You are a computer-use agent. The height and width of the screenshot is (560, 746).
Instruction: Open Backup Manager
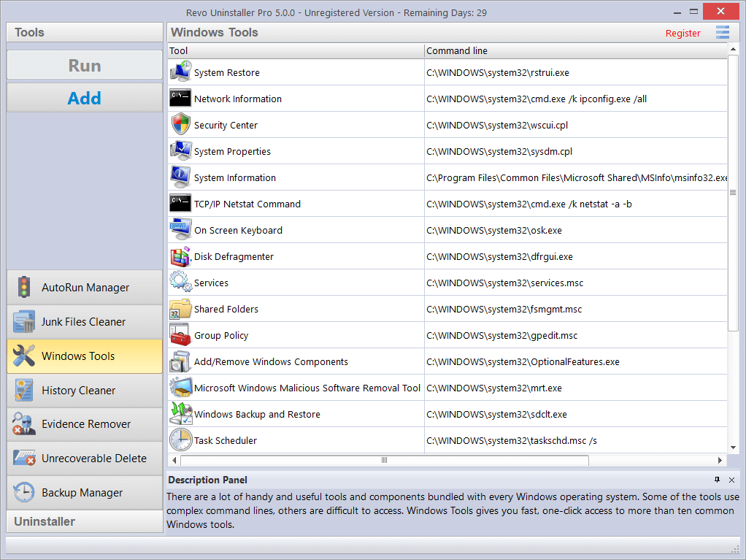85,492
